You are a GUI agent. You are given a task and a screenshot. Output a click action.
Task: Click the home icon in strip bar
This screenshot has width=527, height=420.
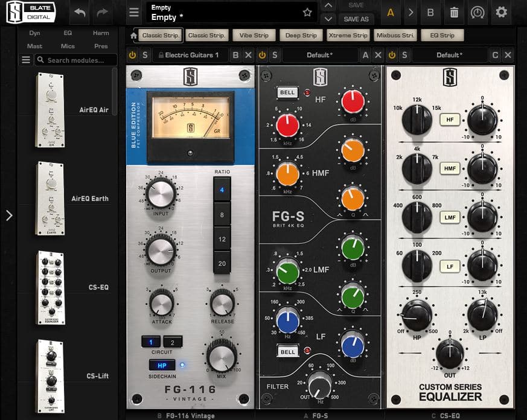pos(133,35)
